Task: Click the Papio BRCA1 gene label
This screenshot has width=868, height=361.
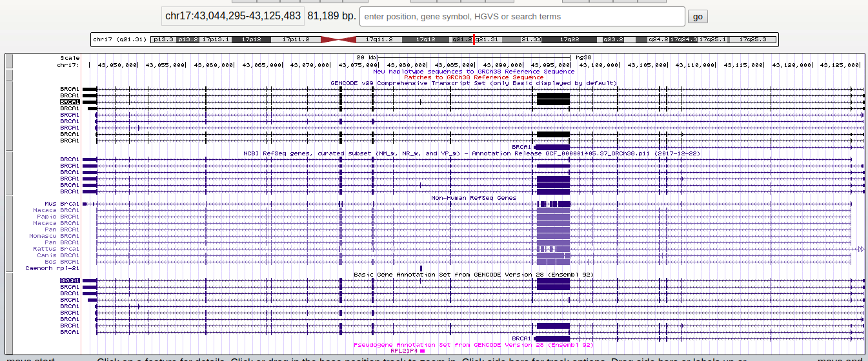Action: [59, 217]
